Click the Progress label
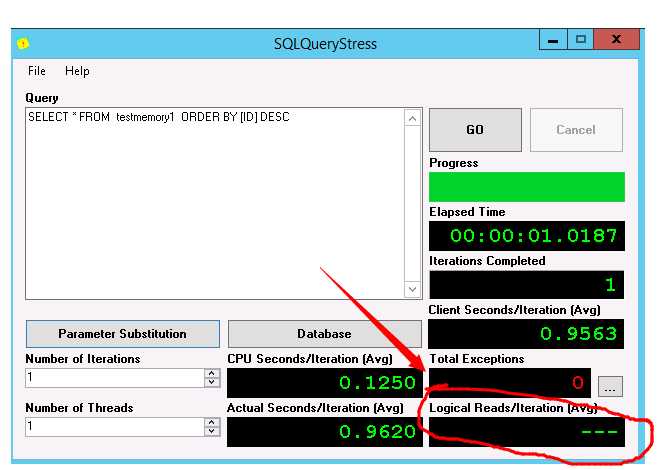657x470 pixels. coord(454,163)
